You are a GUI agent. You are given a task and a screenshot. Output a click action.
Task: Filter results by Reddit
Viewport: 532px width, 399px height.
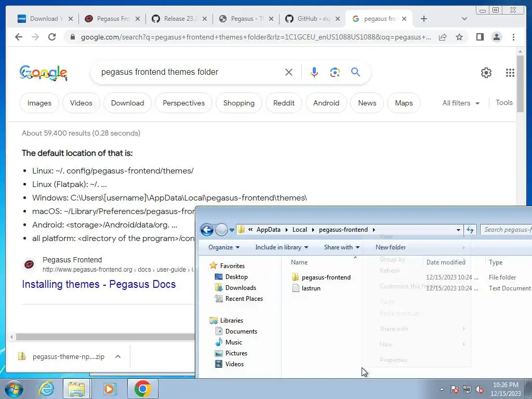tap(284, 103)
